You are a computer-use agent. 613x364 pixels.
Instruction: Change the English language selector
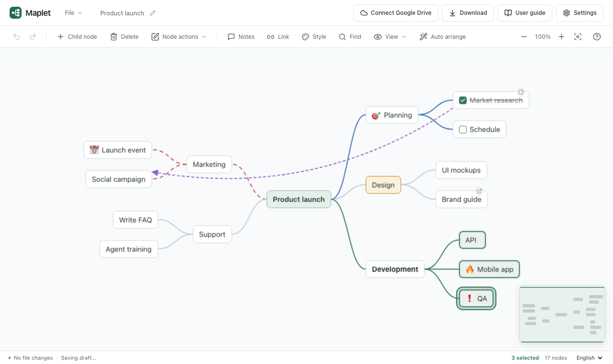[x=590, y=358]
